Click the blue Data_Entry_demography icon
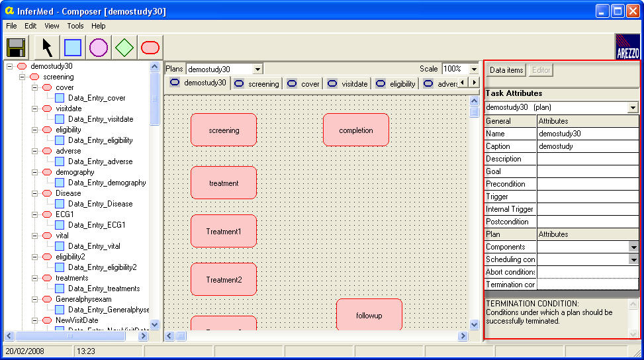The width and height of the screenshot is (644, 360). tap(60, 183)
